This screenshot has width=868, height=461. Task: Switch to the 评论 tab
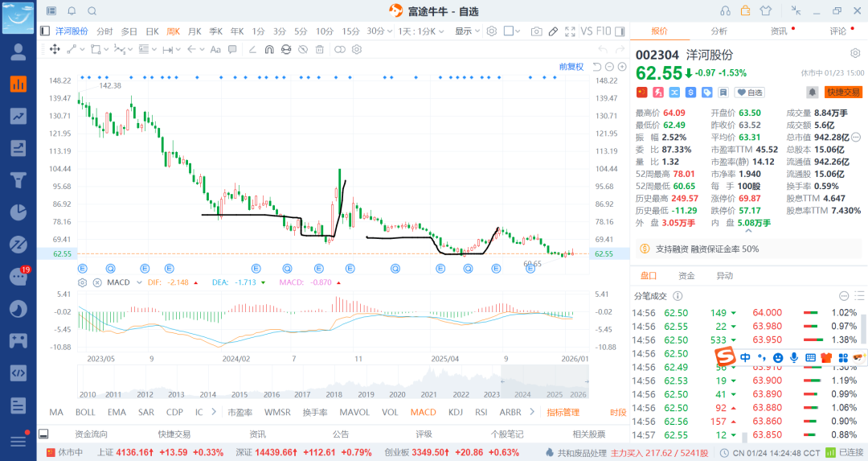click(x=837, y=31)
